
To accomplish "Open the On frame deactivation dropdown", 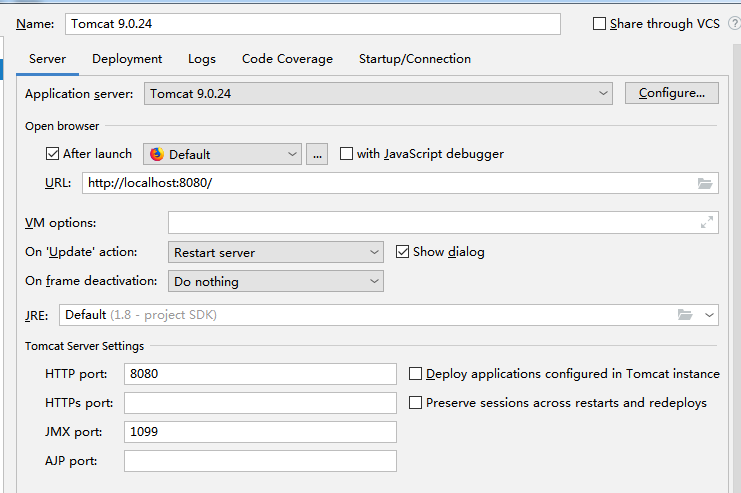I will click(x=276, y=281).
